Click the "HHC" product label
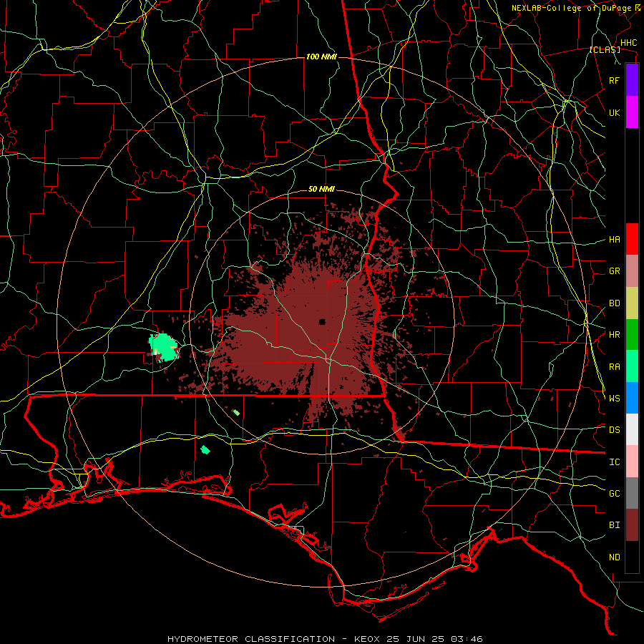The height and width of the screenshot is (644, 644). click(x=628, y=43)
